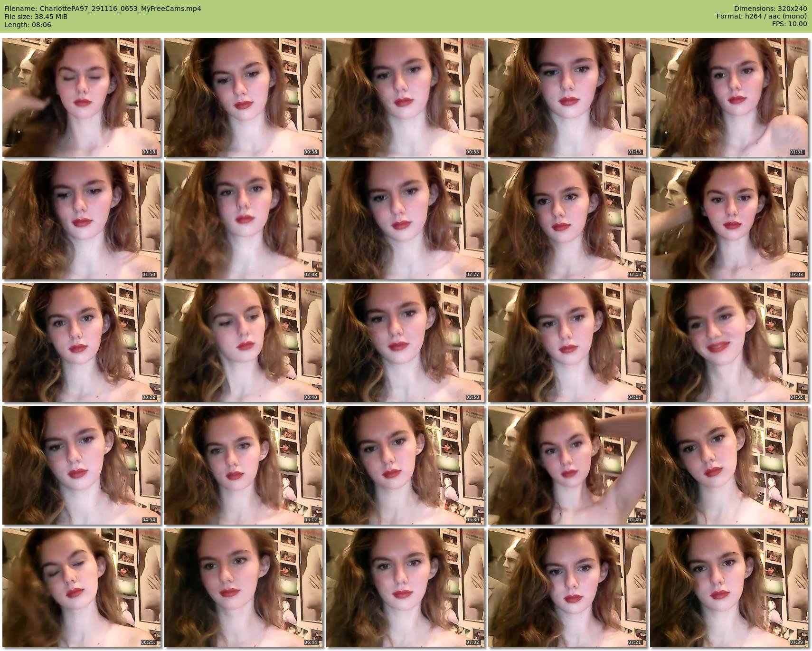812x651 pixels.
Task: Select the frame marked 03:40
Action: tap(243, 343)
